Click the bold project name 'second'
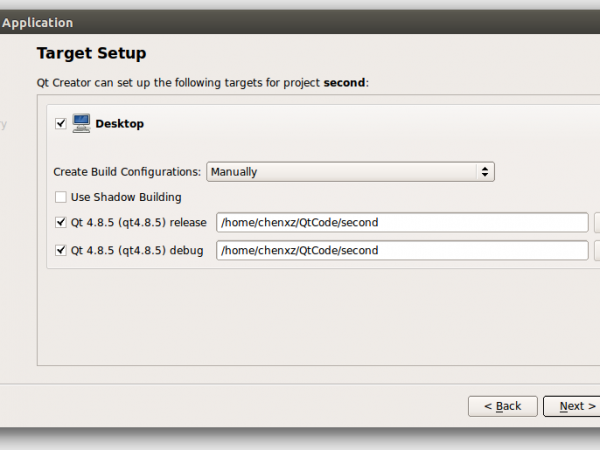This screenshot has height=450, width=600. (x=344, y=82)
